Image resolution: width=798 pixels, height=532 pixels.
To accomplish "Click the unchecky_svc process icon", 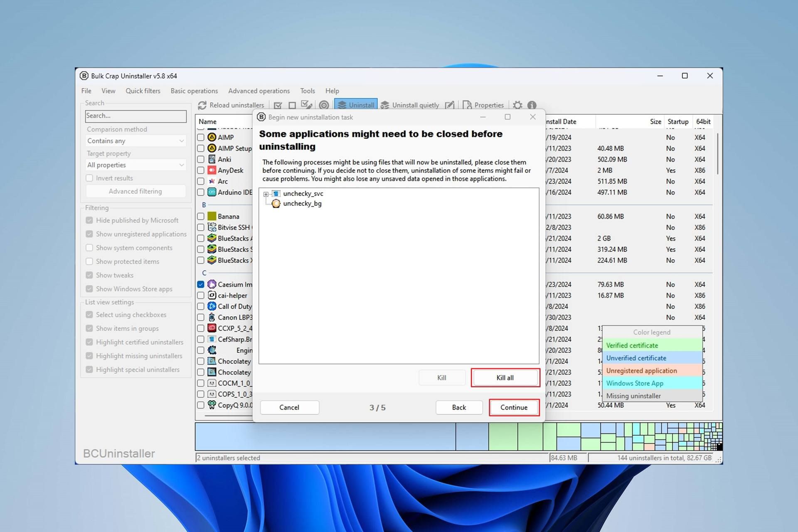I will click(x=276, y=194).
